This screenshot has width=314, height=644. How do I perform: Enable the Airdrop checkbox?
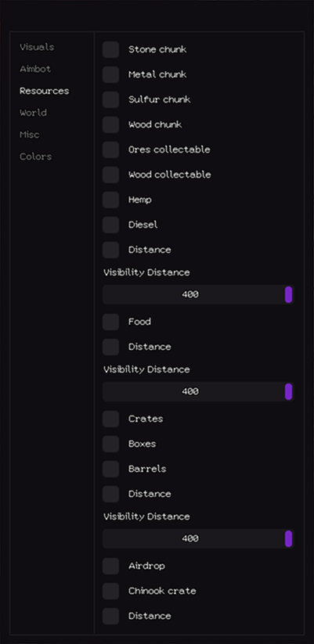pyautogui.click(x=111, y=566)
